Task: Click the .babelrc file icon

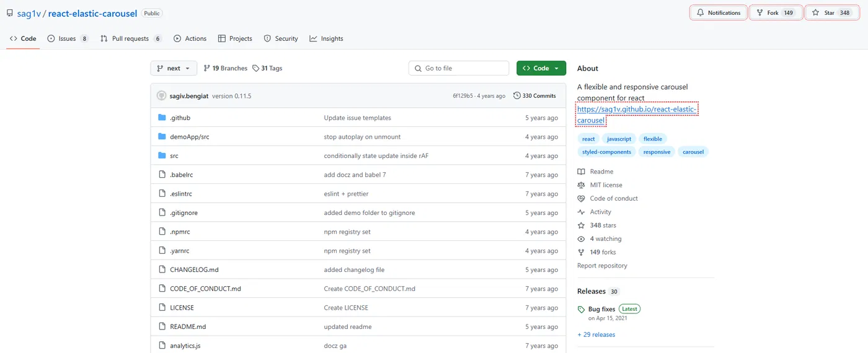Action: pyautogui.click(x=162, y=175)
